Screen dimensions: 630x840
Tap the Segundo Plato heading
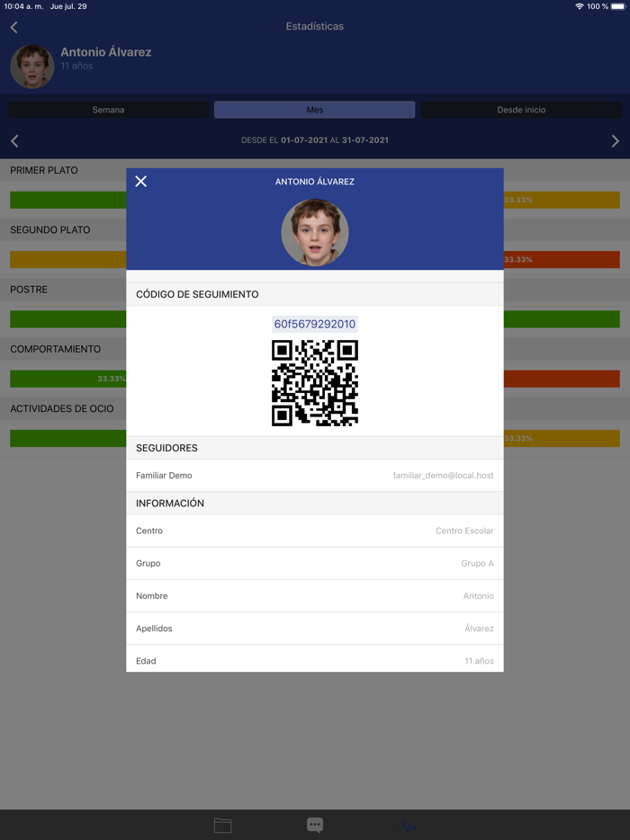point(49,230)
